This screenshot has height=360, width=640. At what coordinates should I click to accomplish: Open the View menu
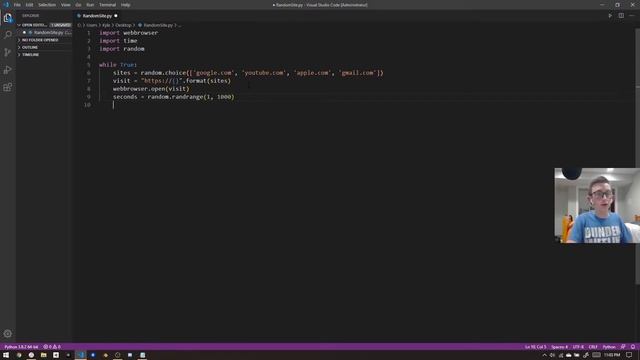point(66,5)
